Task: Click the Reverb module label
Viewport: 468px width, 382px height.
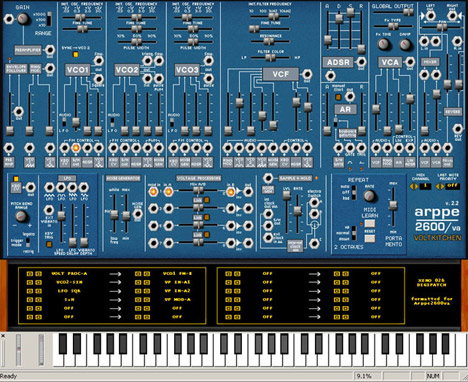Action: [x=453, y=112]
